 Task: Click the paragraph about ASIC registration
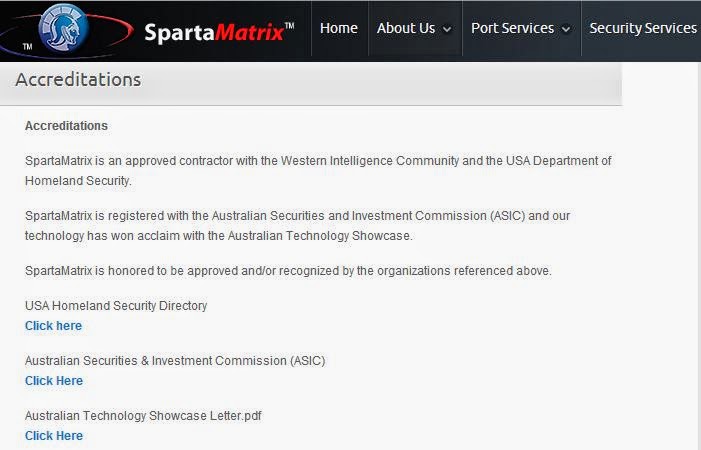(297, 226)
